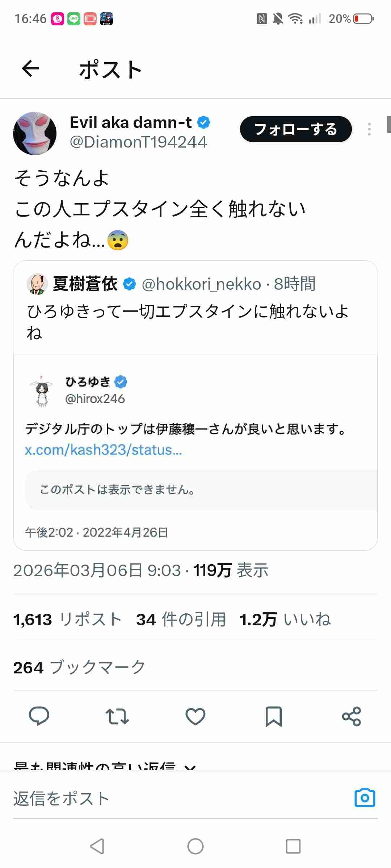Open the 34 件の引用 list
Screen dimensions: 391x868
[x=181, y=619]
